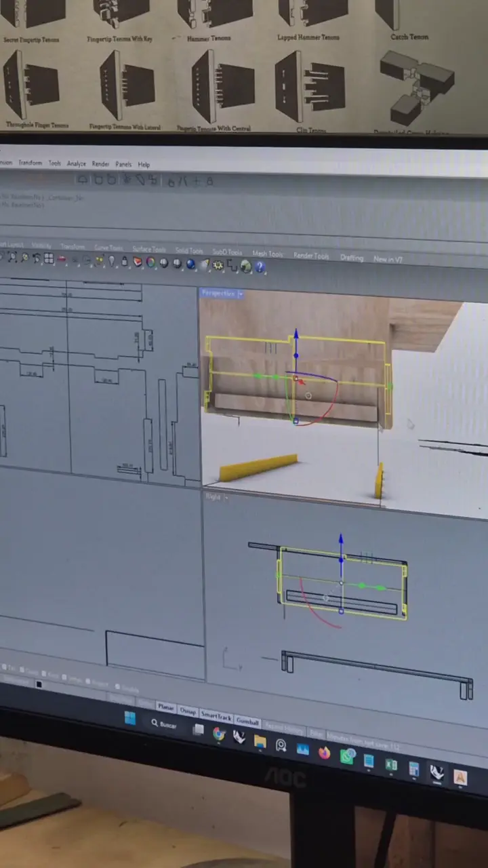The height and width of the screenshot is (868, 488).
Task: Toggle the Filter status bar pane
Action: pyautogui.click(x=317, y=733)
